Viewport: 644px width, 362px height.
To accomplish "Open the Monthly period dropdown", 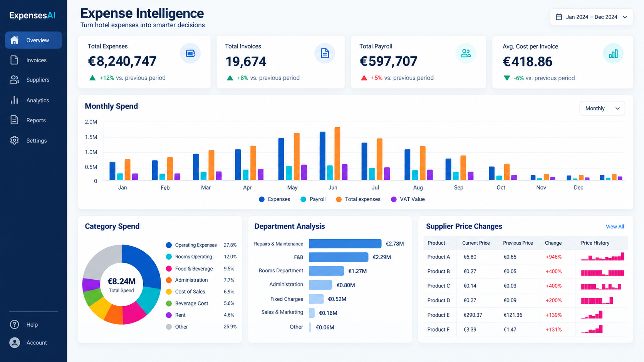I will 602,108.
